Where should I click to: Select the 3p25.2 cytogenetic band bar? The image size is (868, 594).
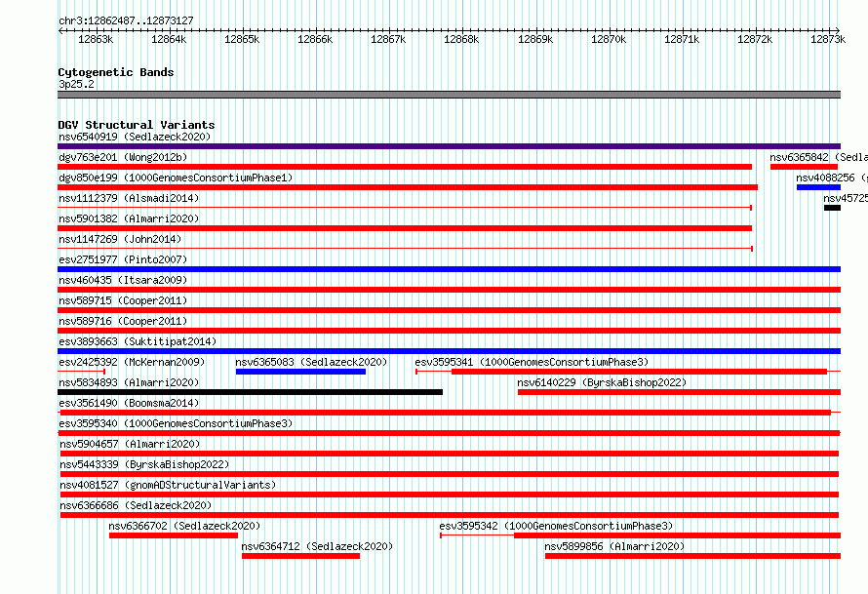point(449,95)
